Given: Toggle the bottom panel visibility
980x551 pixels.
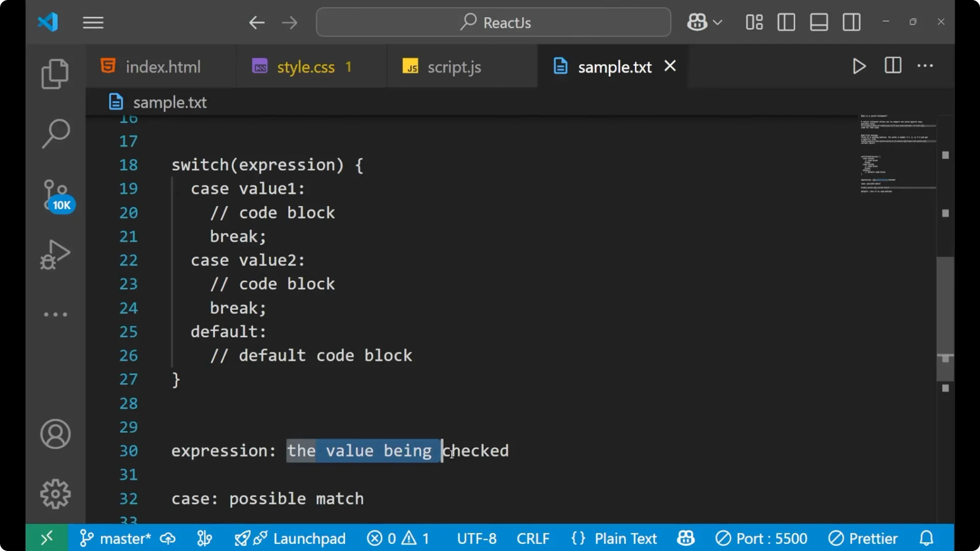Looking at the screenshot, I should 819,22.
